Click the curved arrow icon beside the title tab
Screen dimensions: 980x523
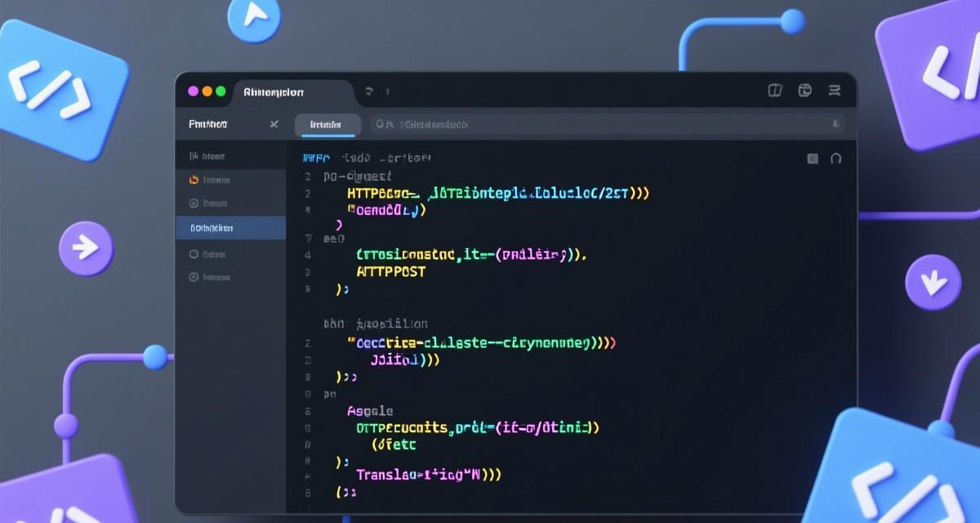point(369,92)
